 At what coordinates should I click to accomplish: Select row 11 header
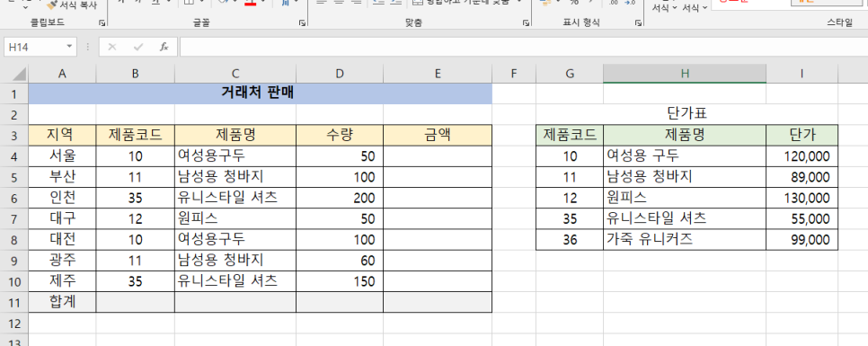point(13,302)
